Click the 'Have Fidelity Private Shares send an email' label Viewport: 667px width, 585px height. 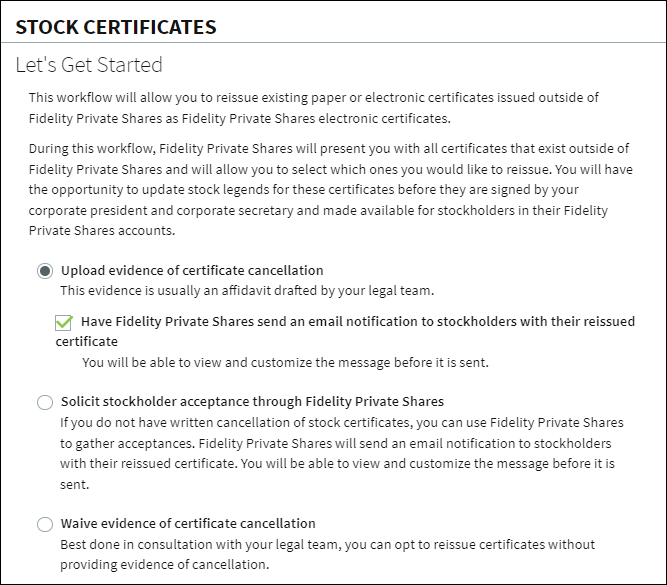345,331
